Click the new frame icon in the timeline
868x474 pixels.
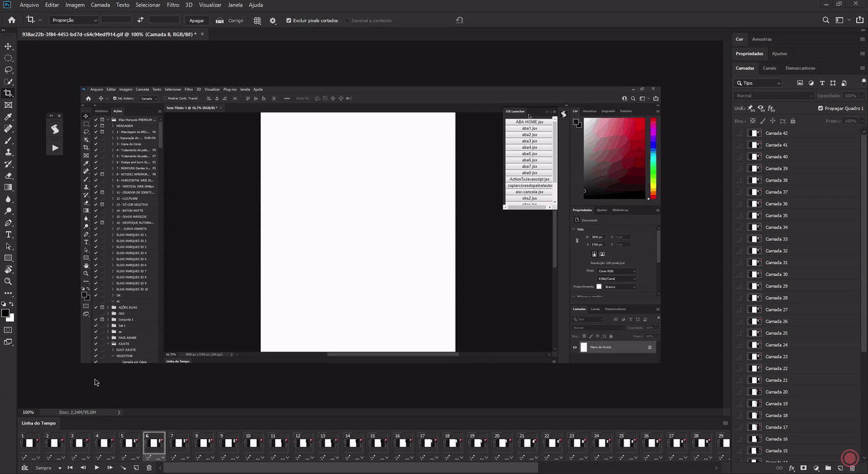[136, 467]
